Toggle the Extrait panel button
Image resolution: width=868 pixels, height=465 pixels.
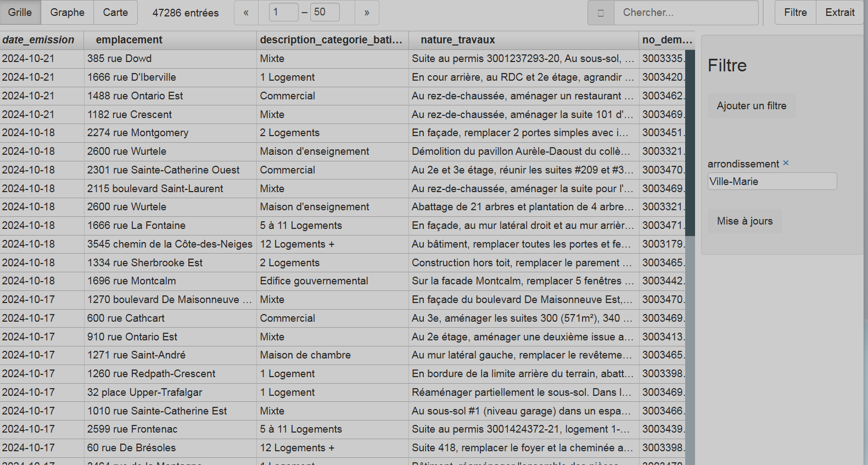click(x=839, y=13)
